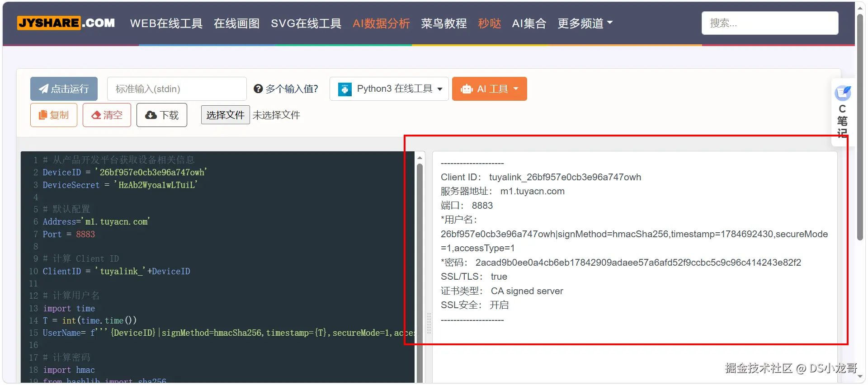The image size is (868, 385).
Task: Open 在线画图 menu item
Action: coord(236,23)
